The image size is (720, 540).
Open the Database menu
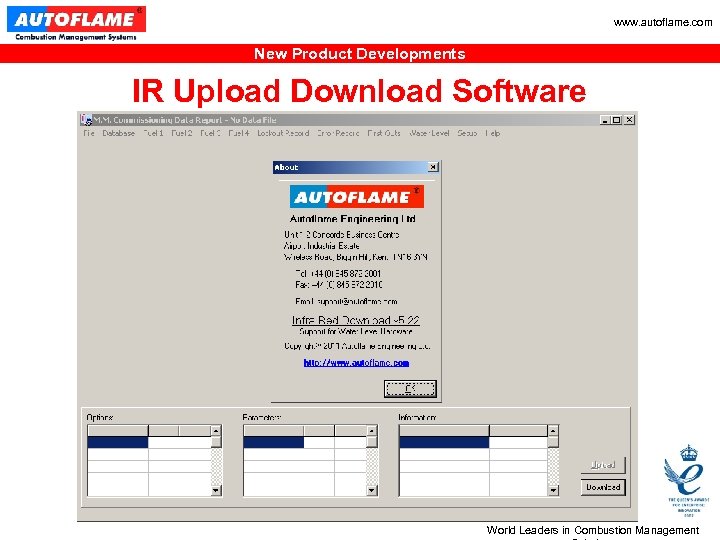[x=118, y=133]
